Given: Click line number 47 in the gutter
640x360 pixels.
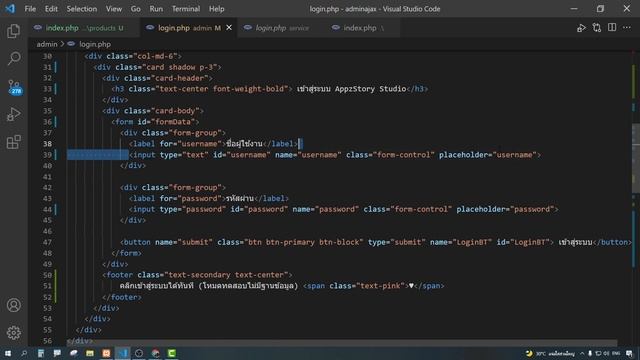Looking at the screenshot, I should tap(47, 242).
